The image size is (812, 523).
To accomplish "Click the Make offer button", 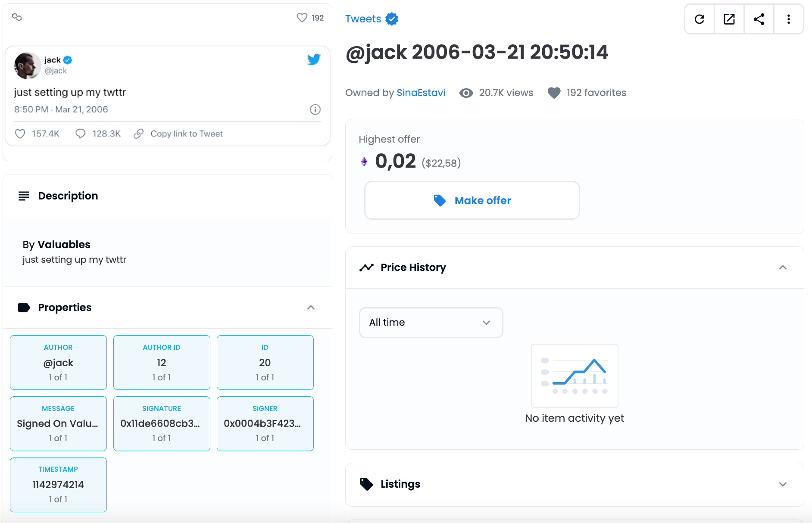I will pos(472,200).
